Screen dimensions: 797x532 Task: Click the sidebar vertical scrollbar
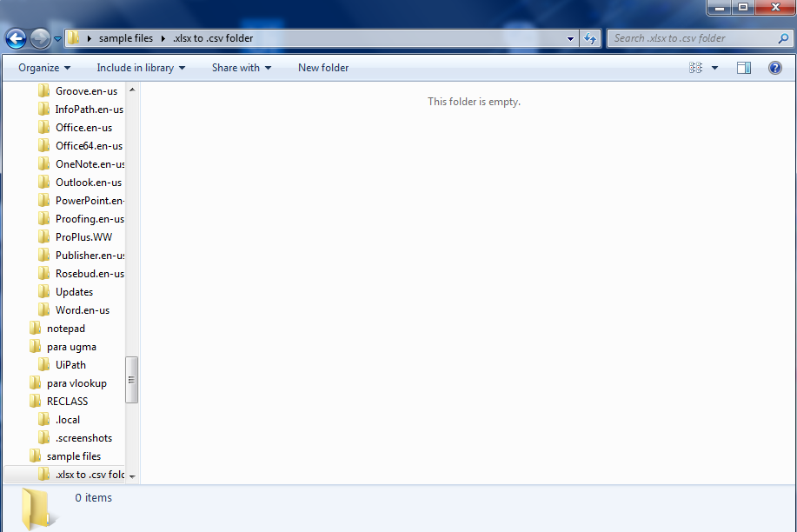(x=131, y=380)
